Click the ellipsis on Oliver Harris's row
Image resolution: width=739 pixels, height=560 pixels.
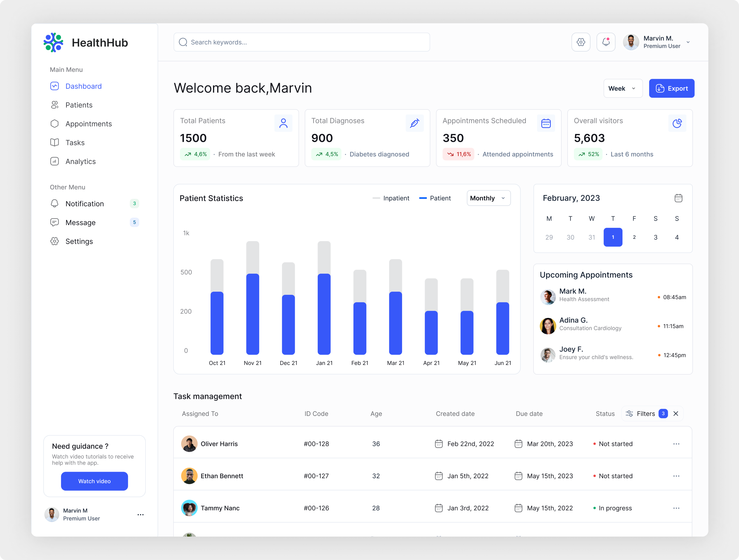click(x=676, y=444)
